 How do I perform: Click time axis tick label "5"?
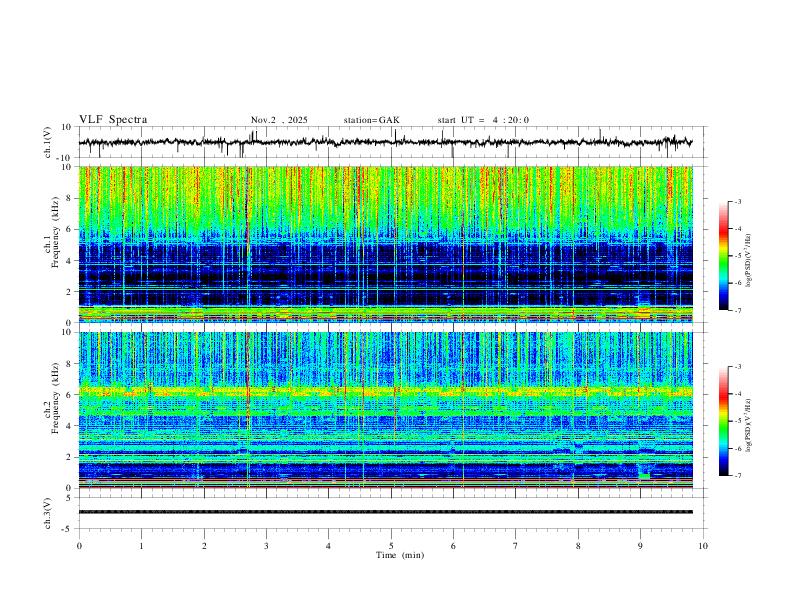[391, 546]
